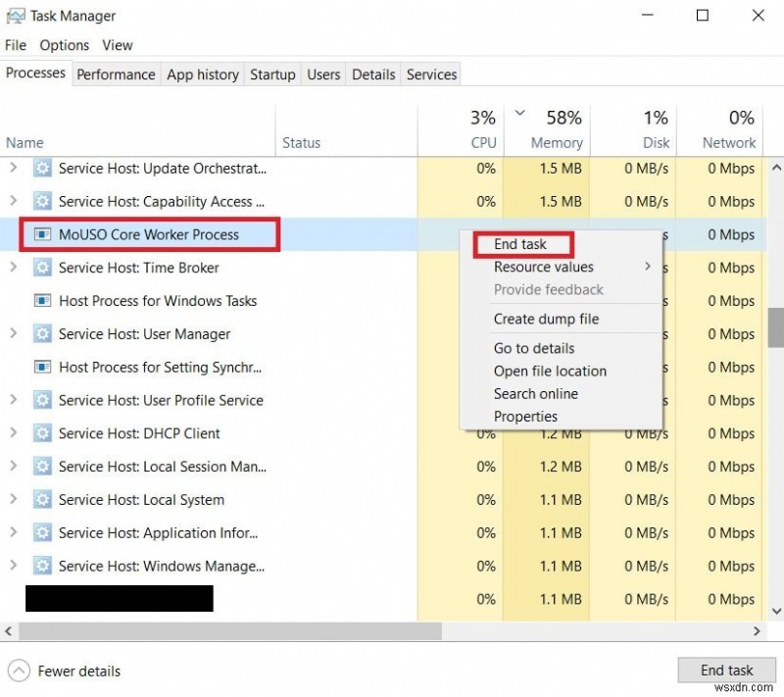
Task: Open the Resource values submenu
Action: coord(543,267)
